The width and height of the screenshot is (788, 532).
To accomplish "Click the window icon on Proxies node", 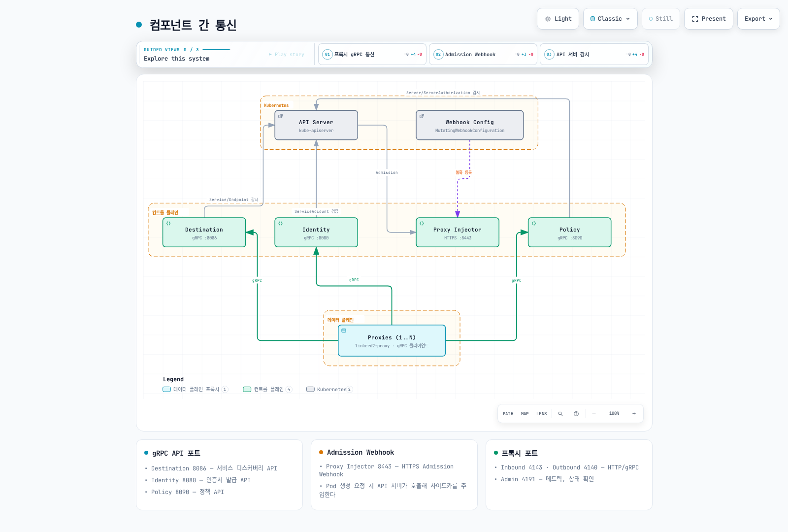I will pos(344,331).
